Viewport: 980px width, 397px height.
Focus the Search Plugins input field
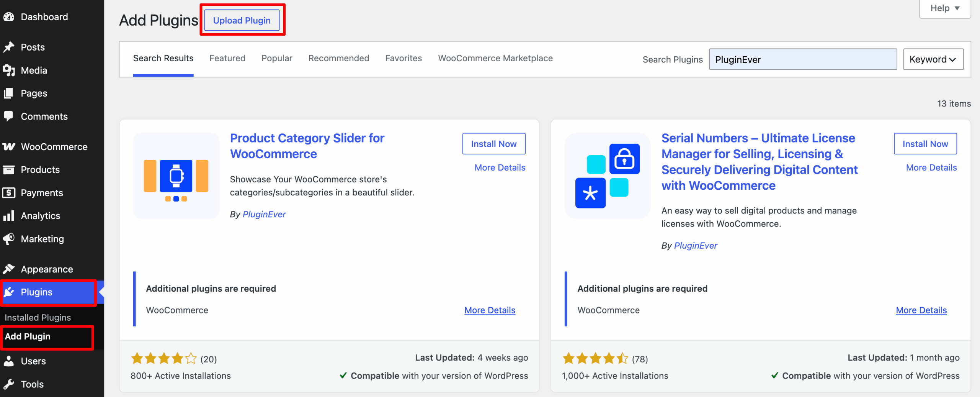[803, 59]
